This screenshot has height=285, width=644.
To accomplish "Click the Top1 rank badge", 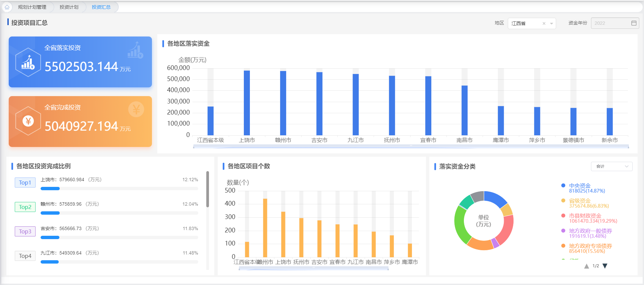I will 25,183.
